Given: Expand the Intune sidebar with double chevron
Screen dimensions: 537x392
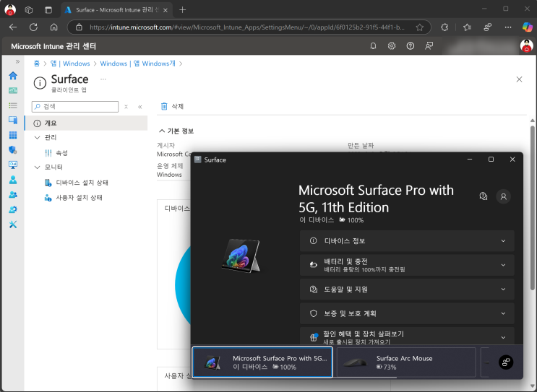Looking at the screenshot, I should tap(17, 61).
